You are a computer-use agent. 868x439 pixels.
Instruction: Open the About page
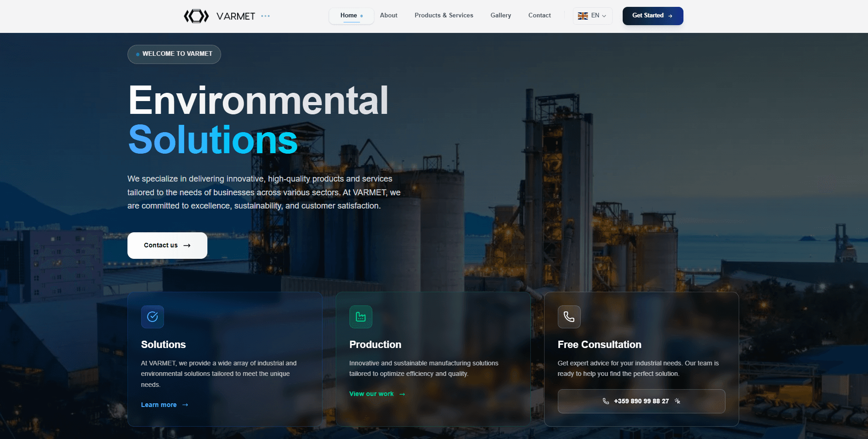[x=389, y=16]
